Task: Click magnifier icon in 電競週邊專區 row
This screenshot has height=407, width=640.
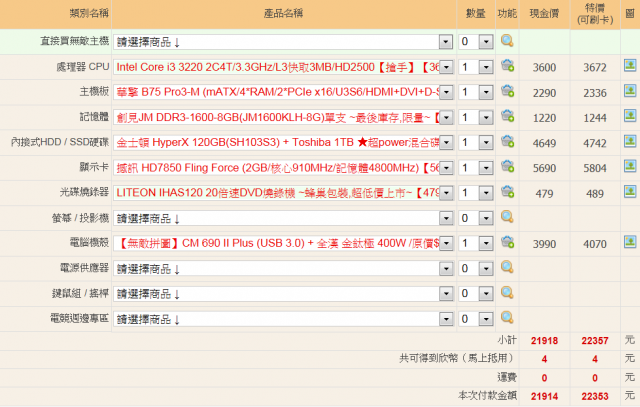Action: 507,318
